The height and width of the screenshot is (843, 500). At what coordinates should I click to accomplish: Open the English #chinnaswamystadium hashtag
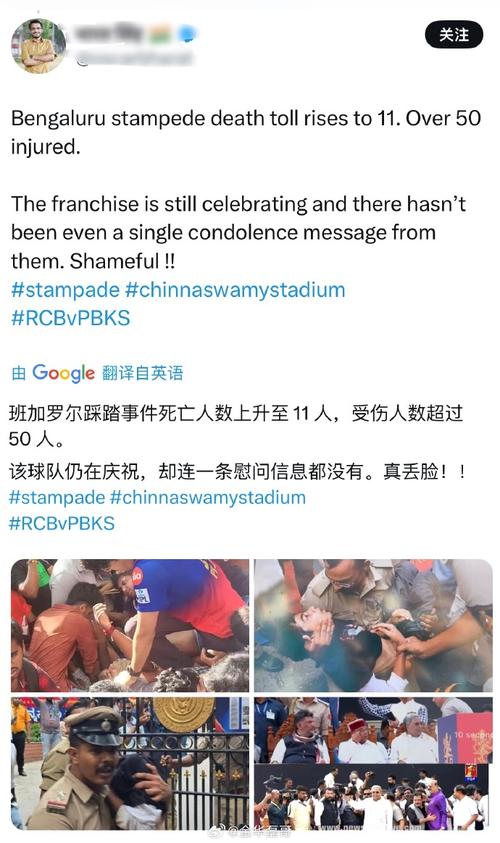tap(235, 290)
